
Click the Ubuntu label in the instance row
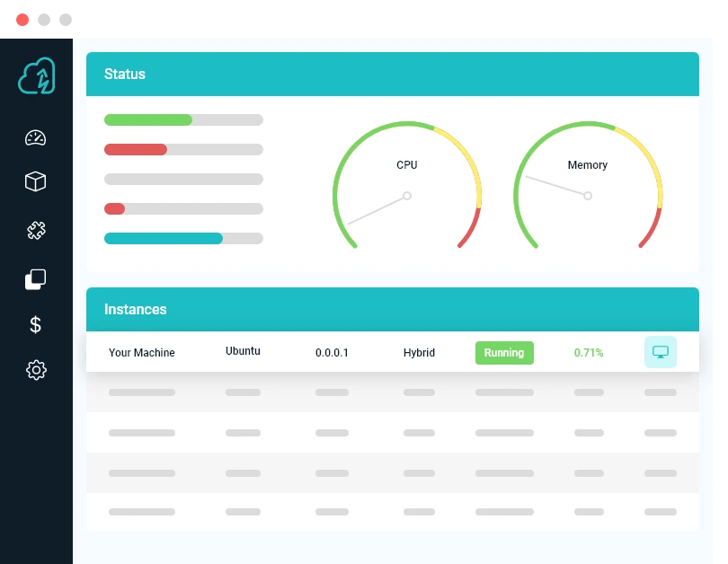pyautogui.click(x=242, y=351)
